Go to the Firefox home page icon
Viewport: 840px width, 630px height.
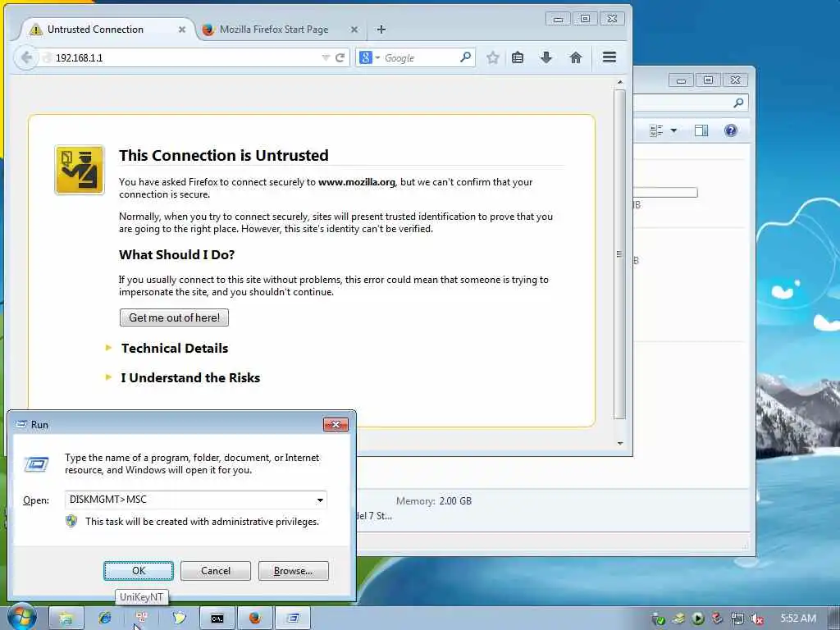(x=575, y=57)
